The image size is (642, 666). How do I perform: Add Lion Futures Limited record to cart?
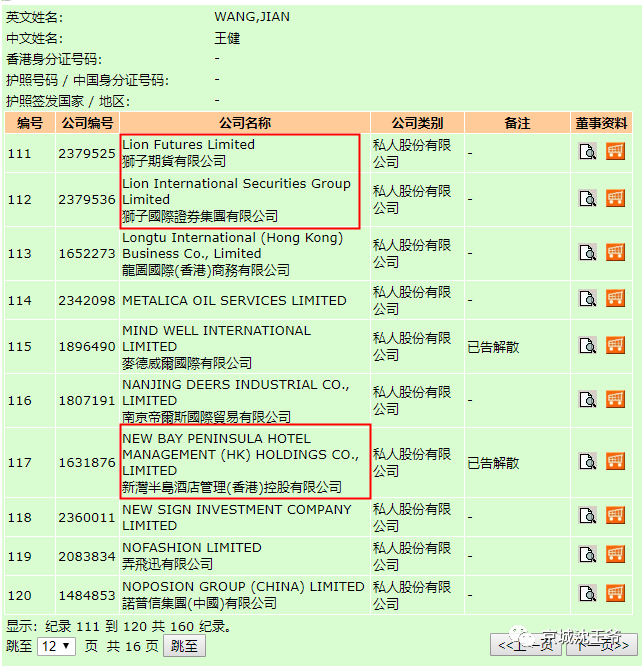click(615, 152)
